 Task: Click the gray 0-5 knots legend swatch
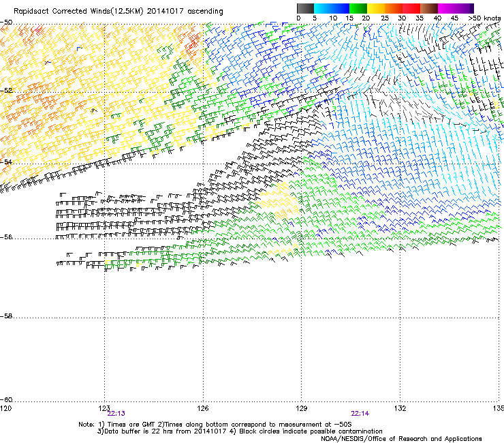click(x=305, y=8)
